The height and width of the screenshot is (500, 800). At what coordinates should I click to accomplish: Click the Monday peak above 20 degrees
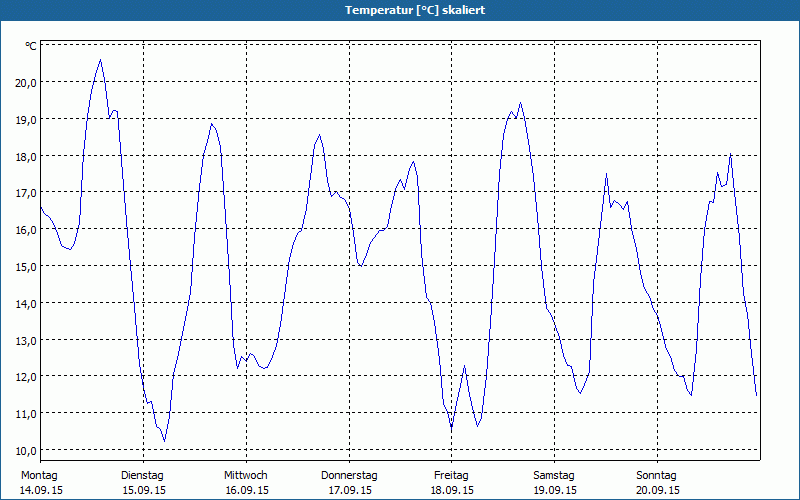click(101, 60)
